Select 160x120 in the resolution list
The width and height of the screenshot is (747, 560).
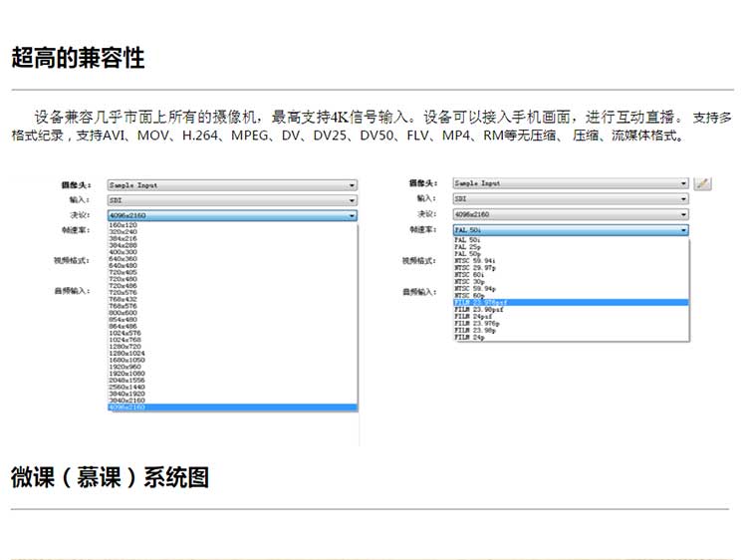tap(124, 225)
